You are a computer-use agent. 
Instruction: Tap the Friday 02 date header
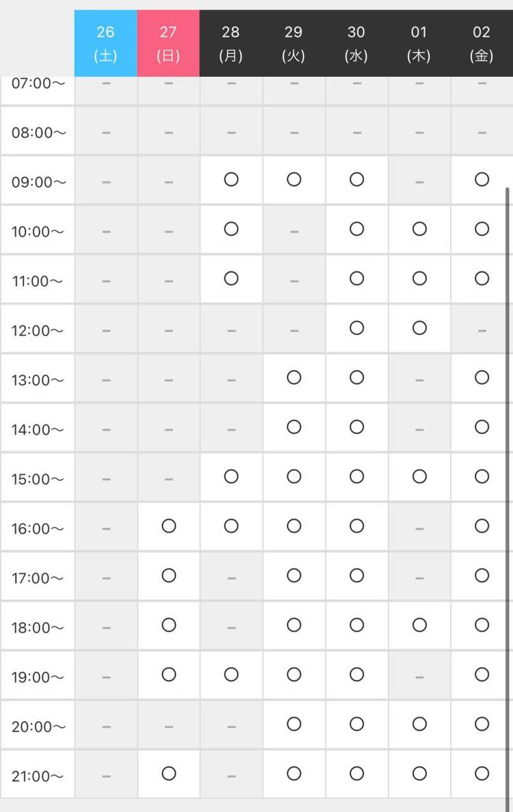coord(482,43)
